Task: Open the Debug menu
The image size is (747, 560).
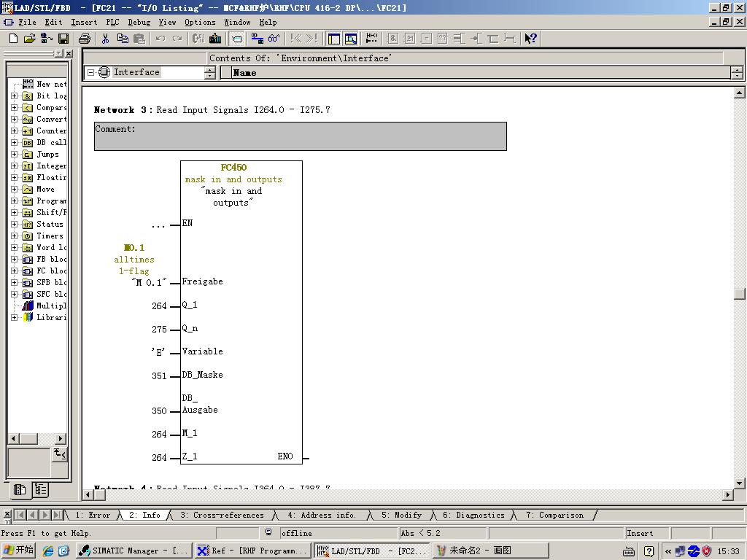Action: tap(139, 22)
